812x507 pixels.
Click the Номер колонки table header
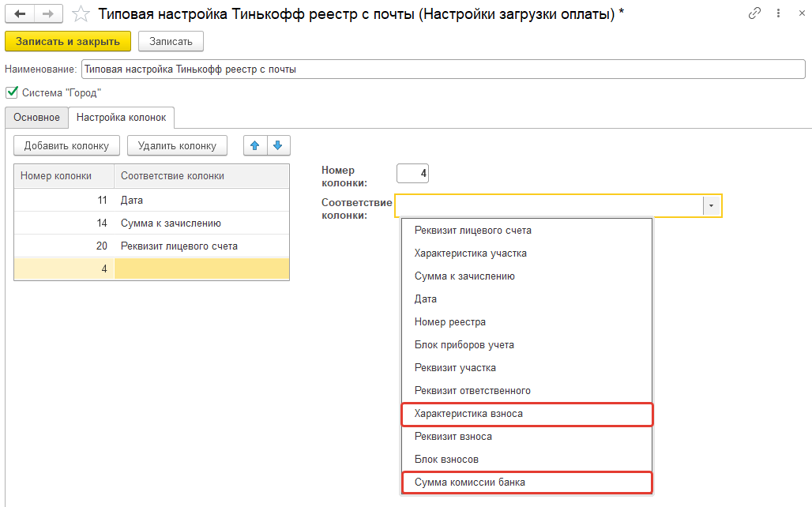coord(64,176)
